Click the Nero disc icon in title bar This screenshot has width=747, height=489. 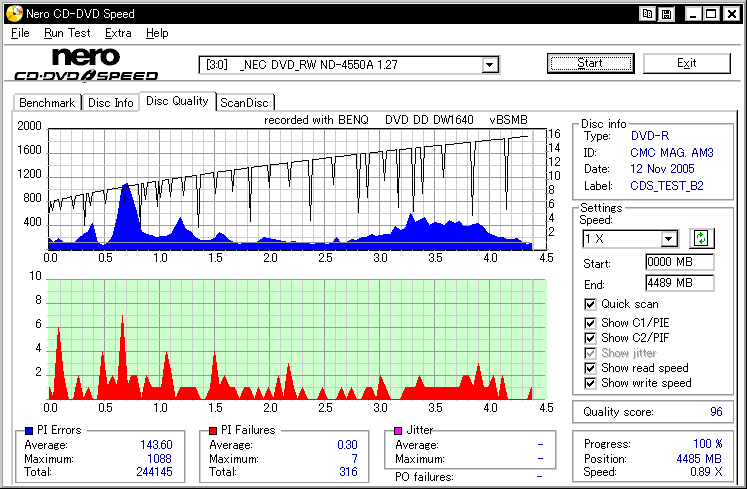pos(14,13)
